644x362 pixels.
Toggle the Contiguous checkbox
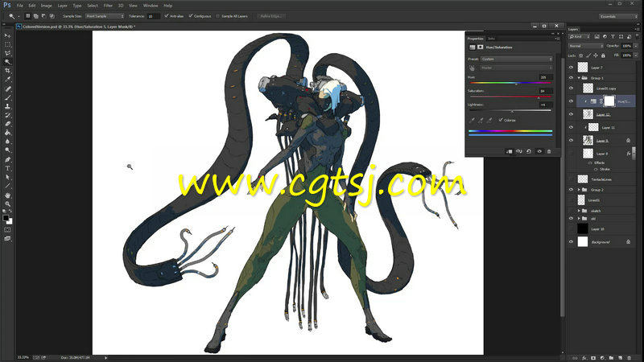pyautogui.click(x=191, y=16)
